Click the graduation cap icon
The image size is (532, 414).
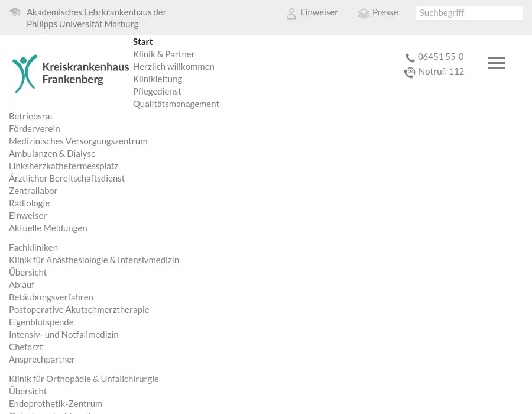point(15,12)
